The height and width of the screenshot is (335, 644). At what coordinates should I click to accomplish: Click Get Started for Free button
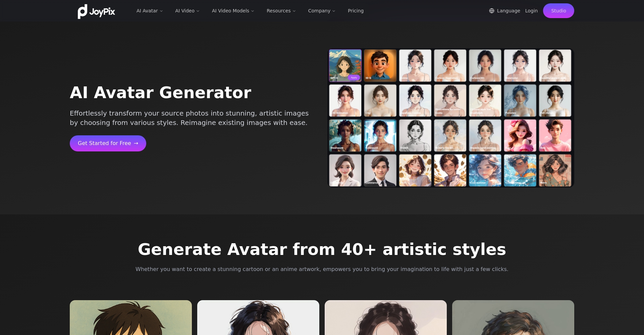[108, 143]
